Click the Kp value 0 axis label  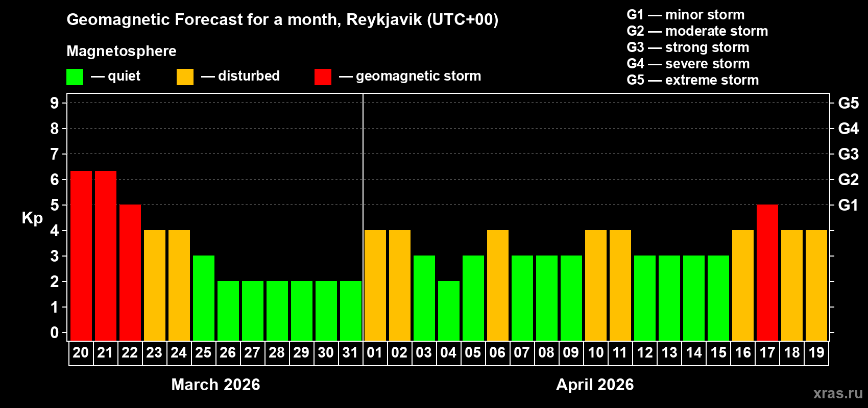[55, 333]
